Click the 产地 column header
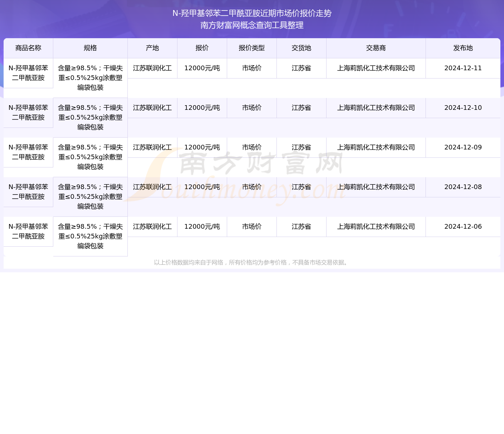The image size is (504, 434). 152,48
